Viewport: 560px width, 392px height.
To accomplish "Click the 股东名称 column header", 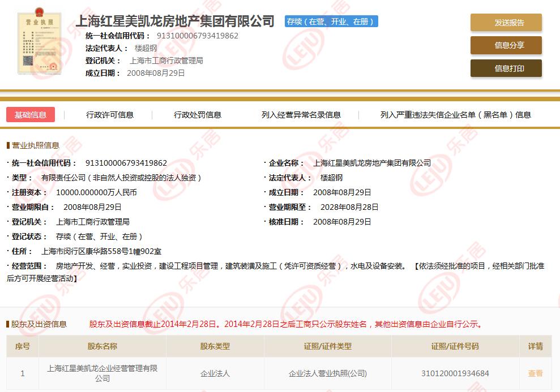I will tap(102, 346).
